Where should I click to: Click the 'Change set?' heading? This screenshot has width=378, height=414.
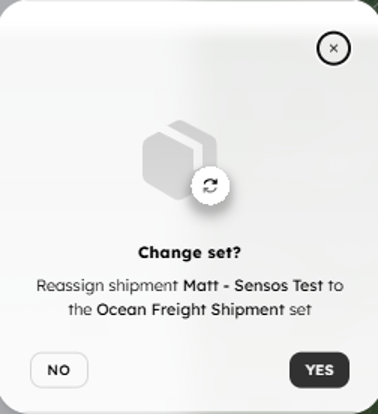coord(189,253)
